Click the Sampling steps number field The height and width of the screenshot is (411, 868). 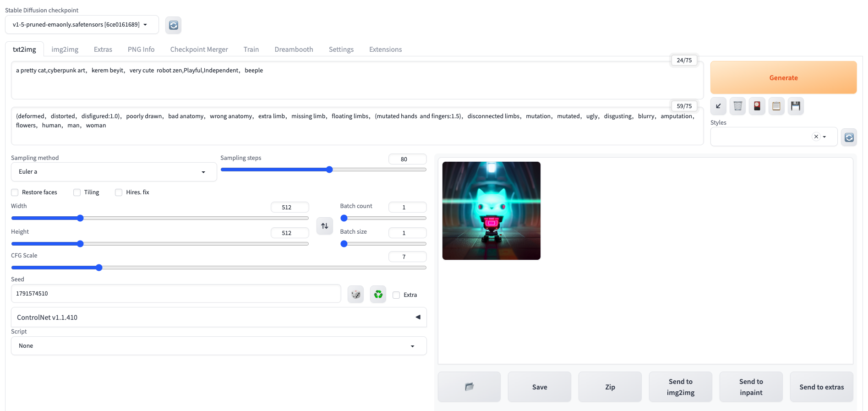[x=407, y=159]
